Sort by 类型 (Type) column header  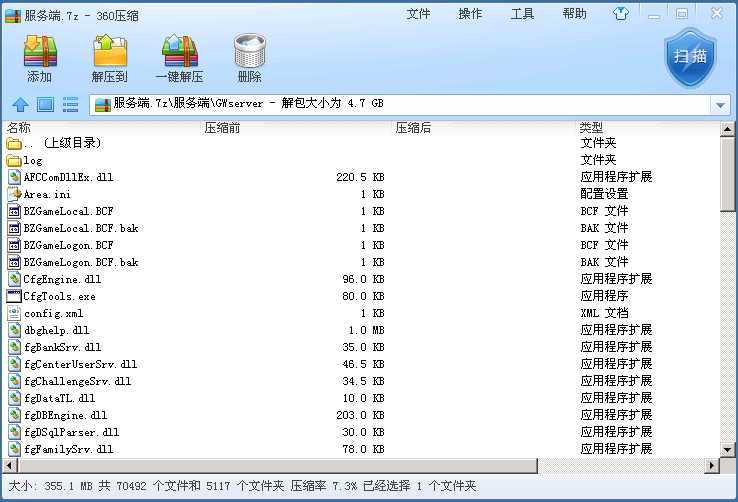pos(590,128)
